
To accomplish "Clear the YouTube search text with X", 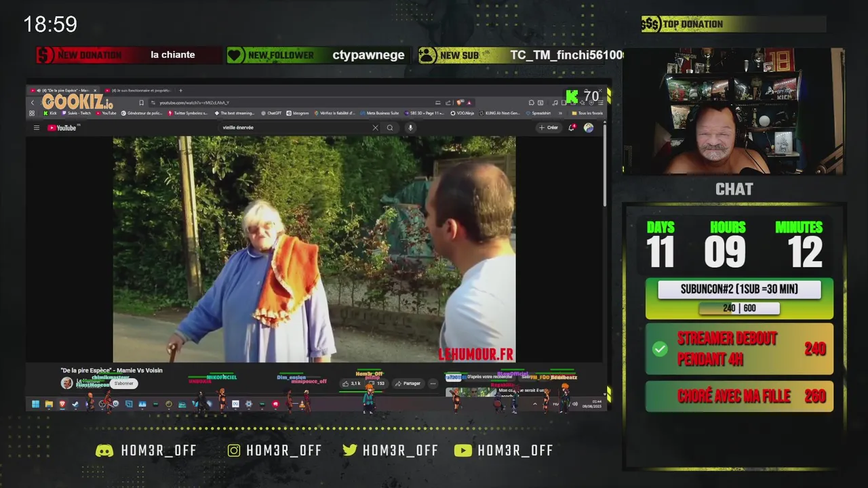I will (376, 127).
